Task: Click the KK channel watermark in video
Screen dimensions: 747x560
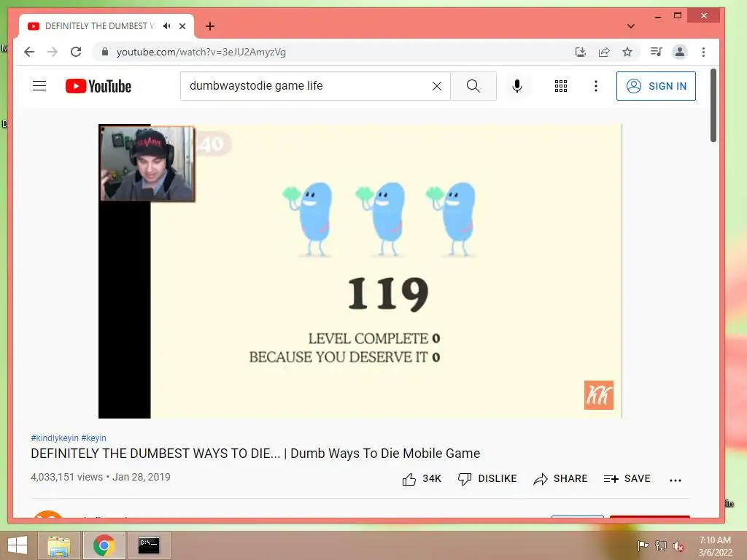Action: pos(599,394)
